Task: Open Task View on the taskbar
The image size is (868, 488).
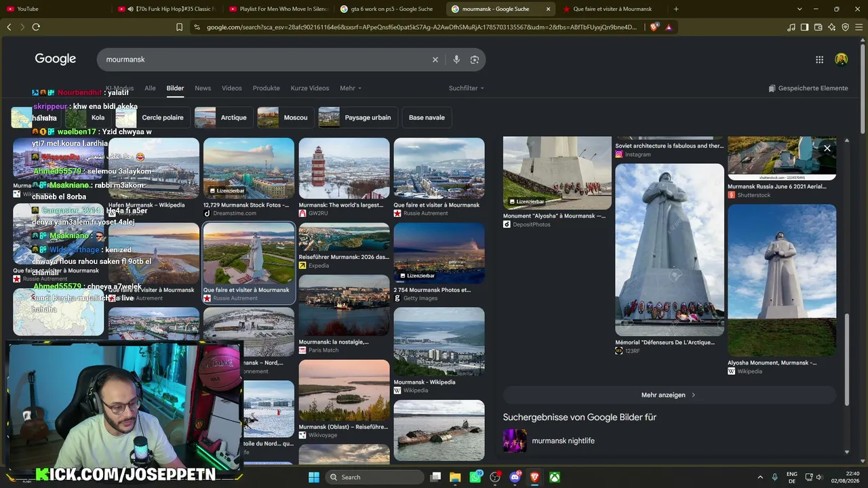Action: [436, 477]
